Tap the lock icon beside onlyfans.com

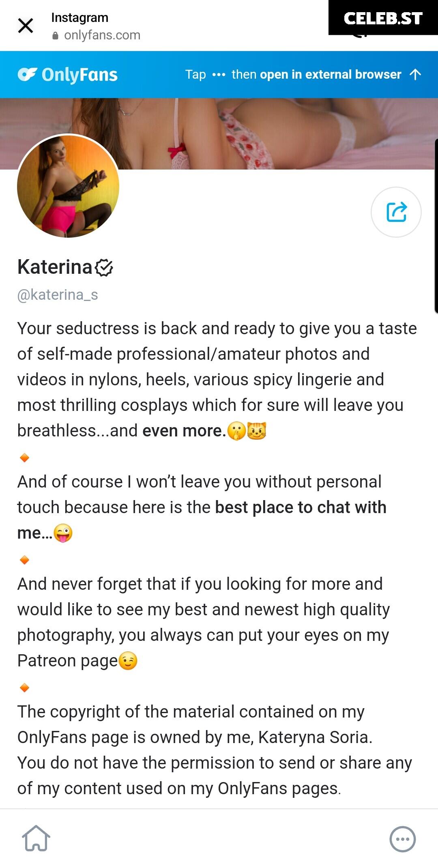pos(56,36)
